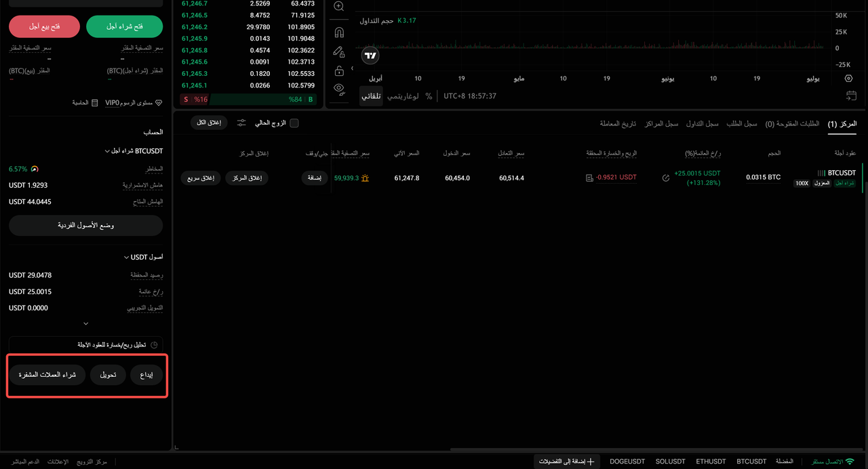
Task: Open chart settings hexagon gear icon
Action: click(849, 79)
